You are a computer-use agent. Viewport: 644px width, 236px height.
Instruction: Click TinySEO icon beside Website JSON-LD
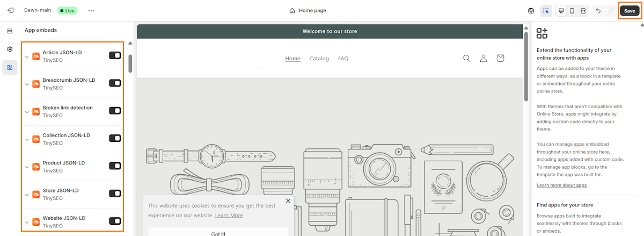[x=36, y=221]
